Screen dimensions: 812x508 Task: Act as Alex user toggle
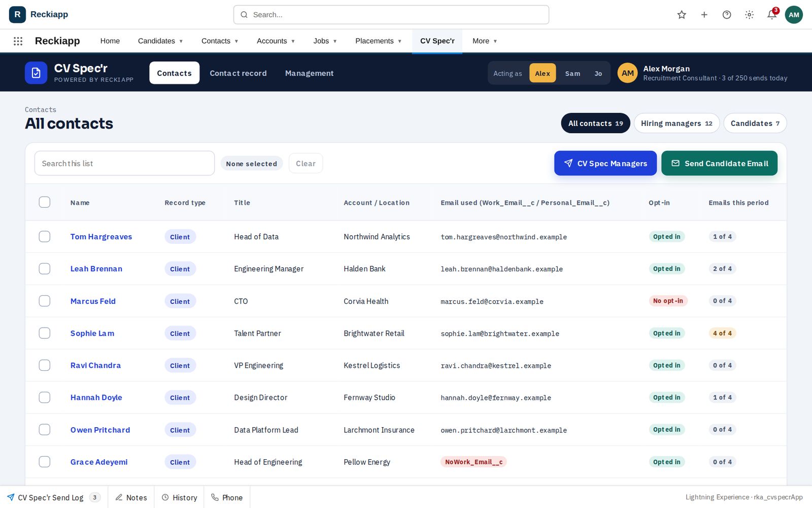543,73
